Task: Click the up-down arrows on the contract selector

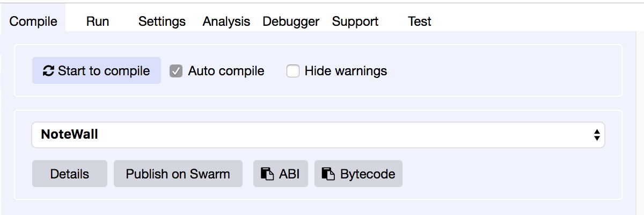Action: click(596, 135)
